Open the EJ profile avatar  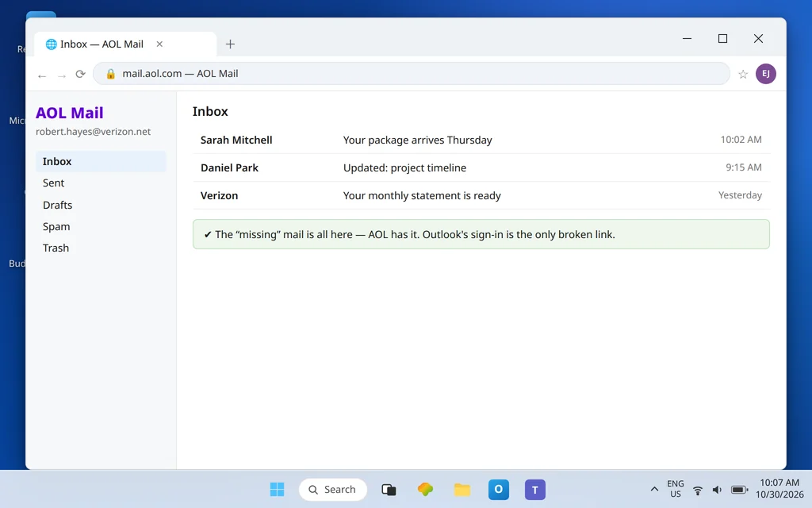pyautogui.click(x=765, y=74)
